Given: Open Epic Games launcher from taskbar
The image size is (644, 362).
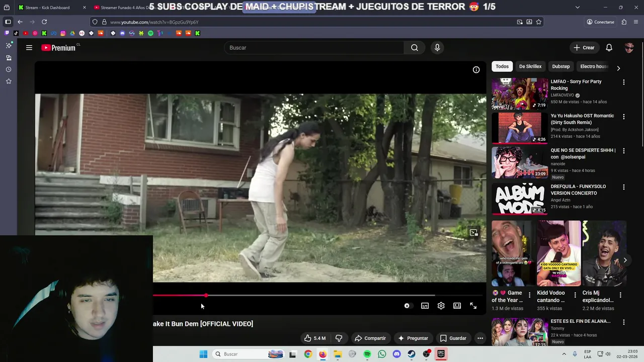Looking at the screenshot, I should tap(441, 354).
